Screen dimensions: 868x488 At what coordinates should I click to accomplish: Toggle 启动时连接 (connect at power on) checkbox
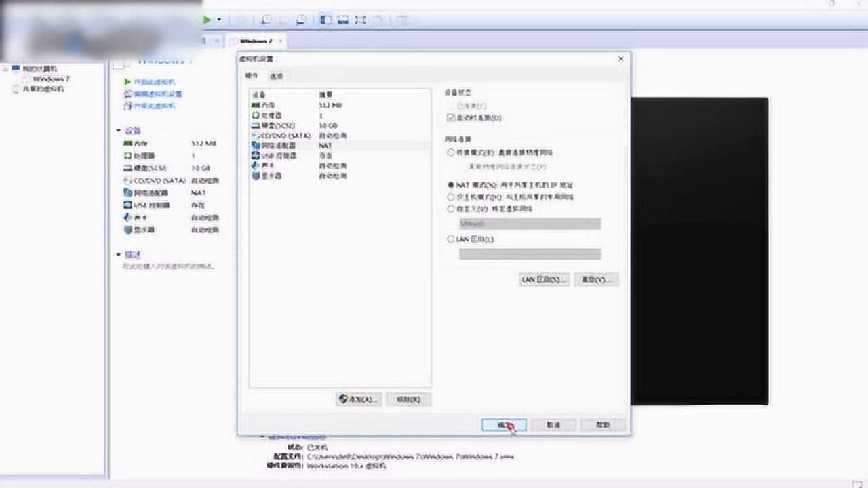coord(451,118)
